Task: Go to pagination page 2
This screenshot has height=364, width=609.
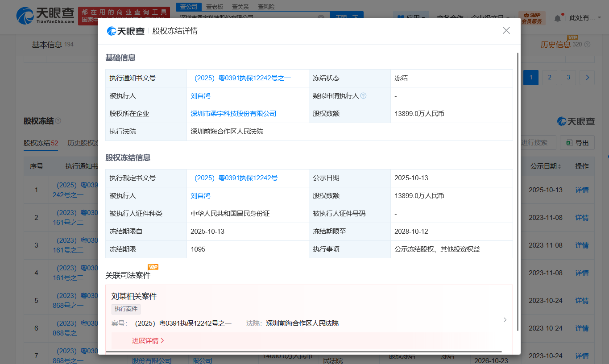Action: point(549,77)
